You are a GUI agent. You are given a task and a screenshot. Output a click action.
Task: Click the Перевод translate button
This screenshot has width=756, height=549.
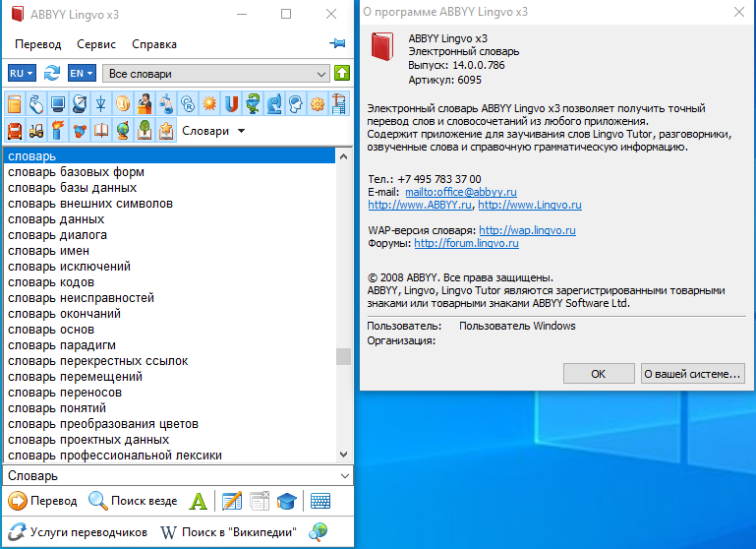point(43,501)
